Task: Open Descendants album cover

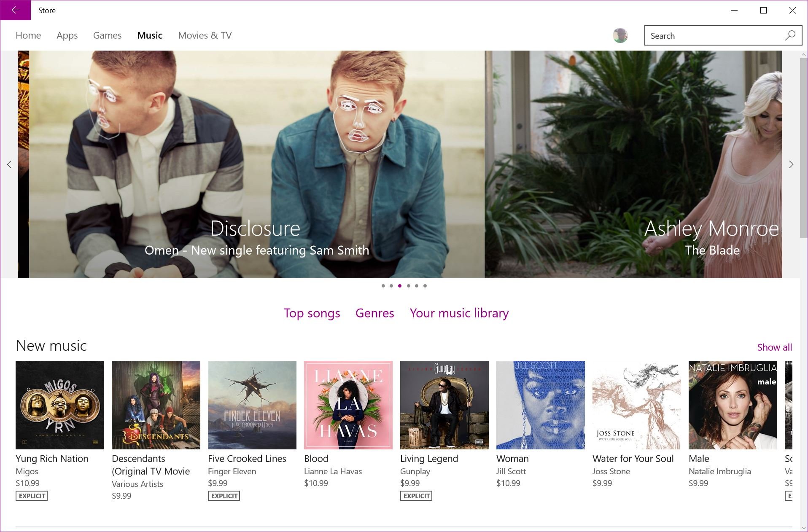Action: [156, 405]
